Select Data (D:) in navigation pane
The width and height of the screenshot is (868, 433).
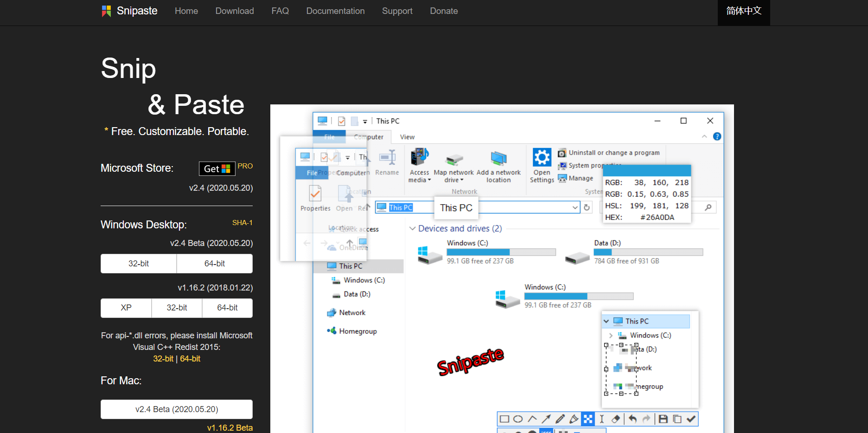pos(351,294)
